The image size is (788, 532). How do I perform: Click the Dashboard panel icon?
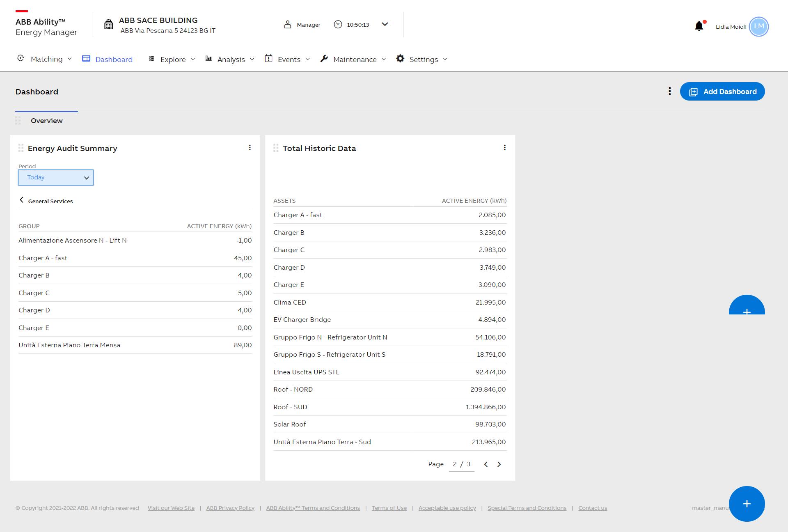(x=86, y=59)
